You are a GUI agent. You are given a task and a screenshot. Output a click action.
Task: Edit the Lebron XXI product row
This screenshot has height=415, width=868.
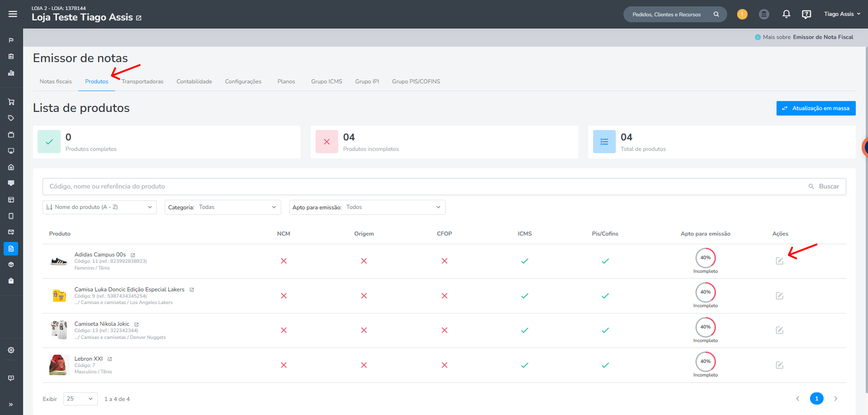click(779, 365)
